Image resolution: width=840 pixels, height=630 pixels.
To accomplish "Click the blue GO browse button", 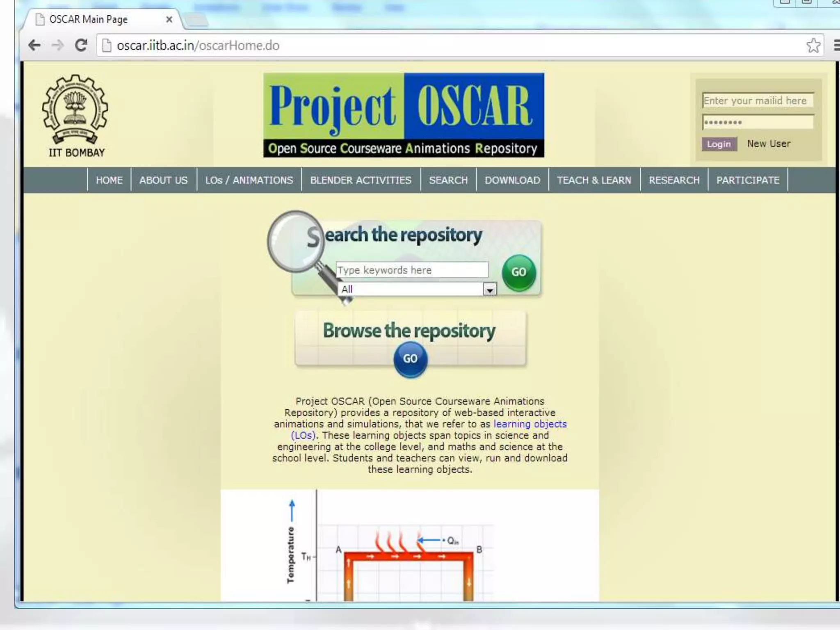I will point(410,358).
